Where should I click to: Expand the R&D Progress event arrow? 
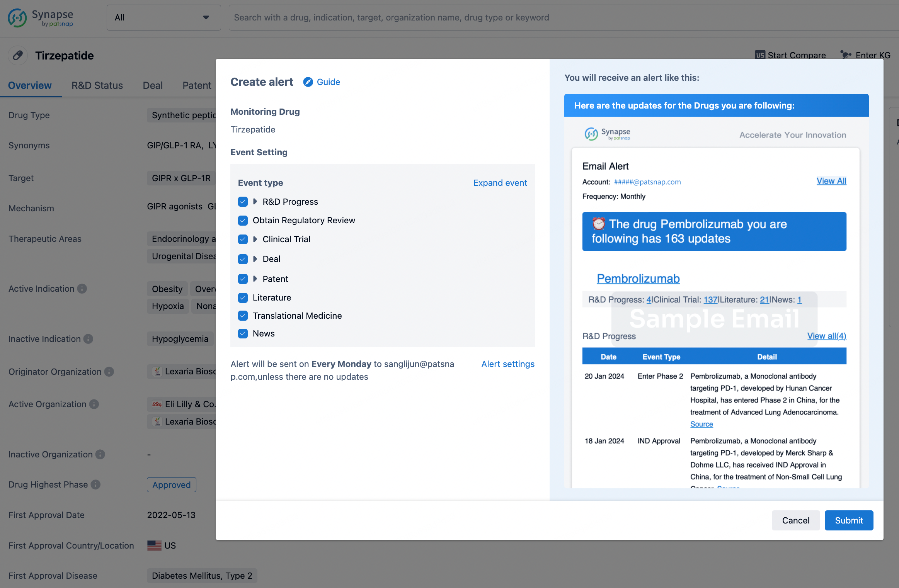[255, 202]
